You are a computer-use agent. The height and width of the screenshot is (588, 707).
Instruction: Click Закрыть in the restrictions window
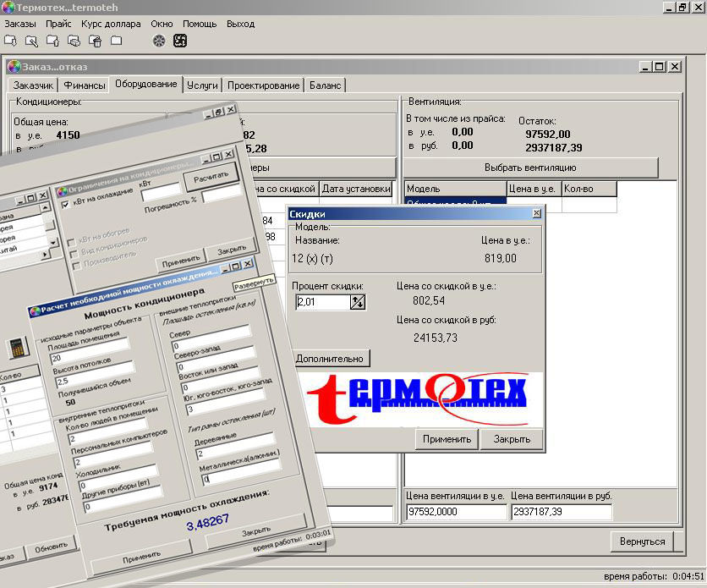232,250
